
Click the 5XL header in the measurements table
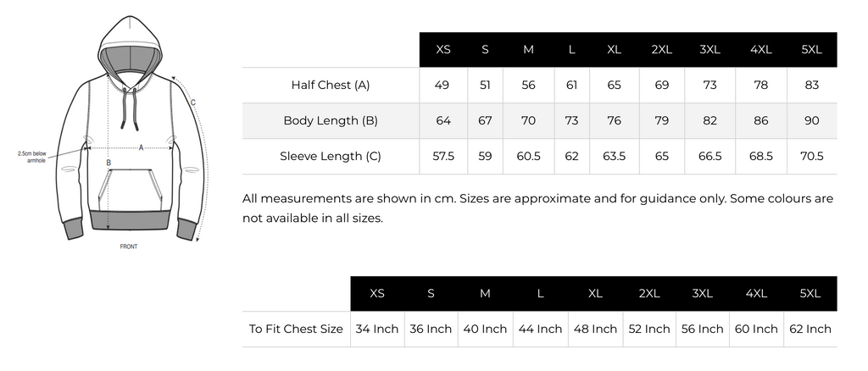[x=811, y=49]
